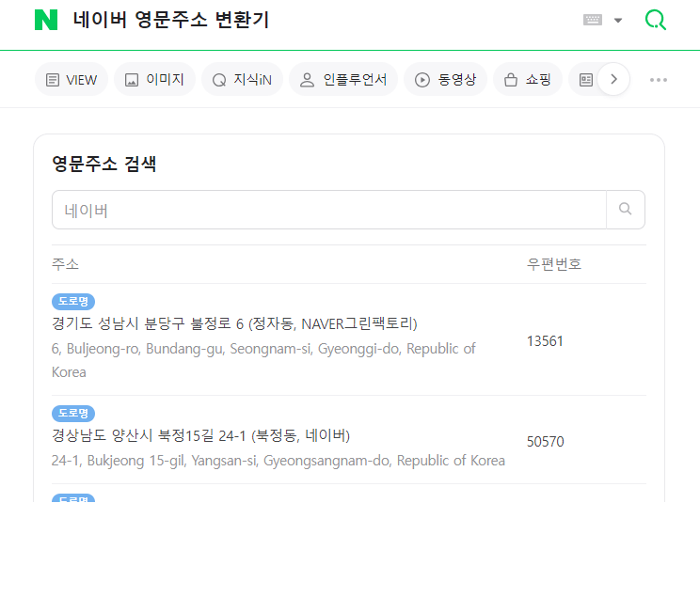700x613 pixels.
Task: Click the green search icon in header
Action: pyautogui.click(x=656, y=20)
